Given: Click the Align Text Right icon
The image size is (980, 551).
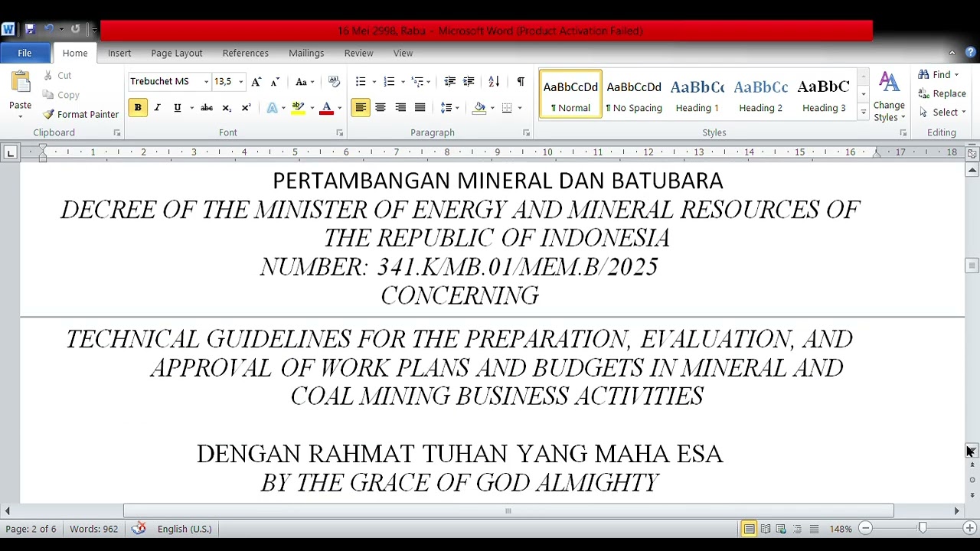Looking at the screenshot, I should tap(400, 108).
